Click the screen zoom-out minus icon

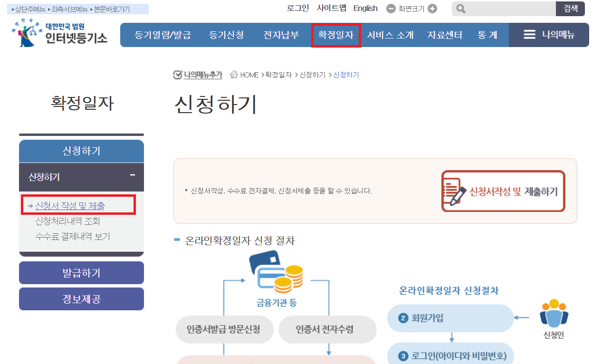(391, 9)
